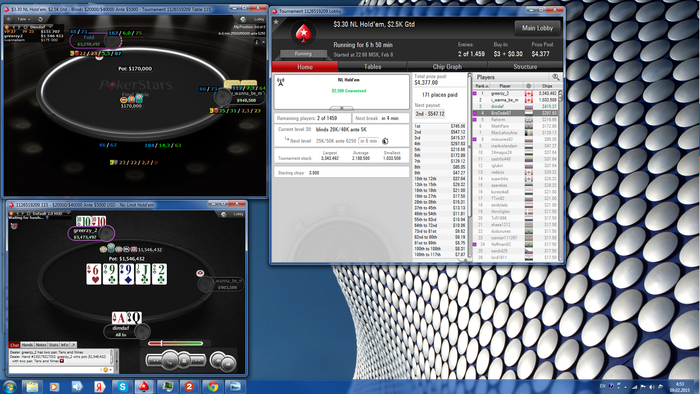This screenshot has width=700, height=394.
Task: Click the orange HUD icon in the table window
Action: (7, 27)
